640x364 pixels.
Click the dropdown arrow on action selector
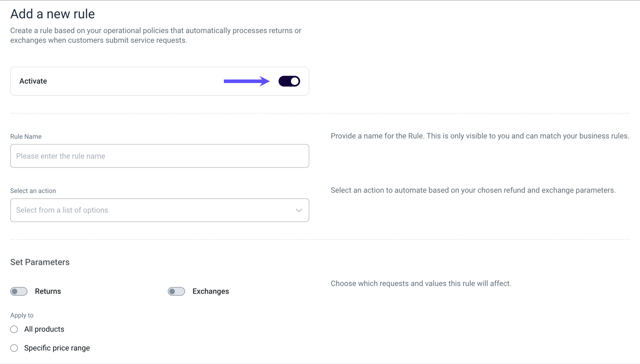click(299, 210)
